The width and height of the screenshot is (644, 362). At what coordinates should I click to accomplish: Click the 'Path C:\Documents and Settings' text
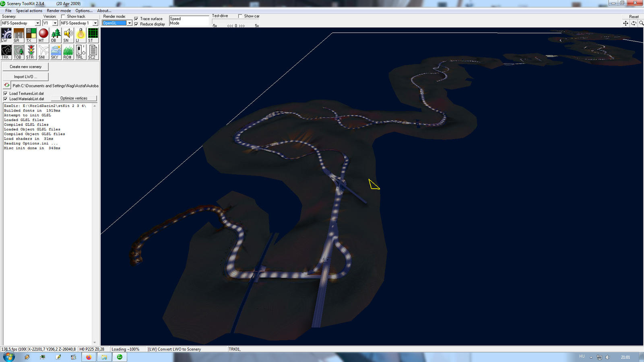[x=56, y=86]
